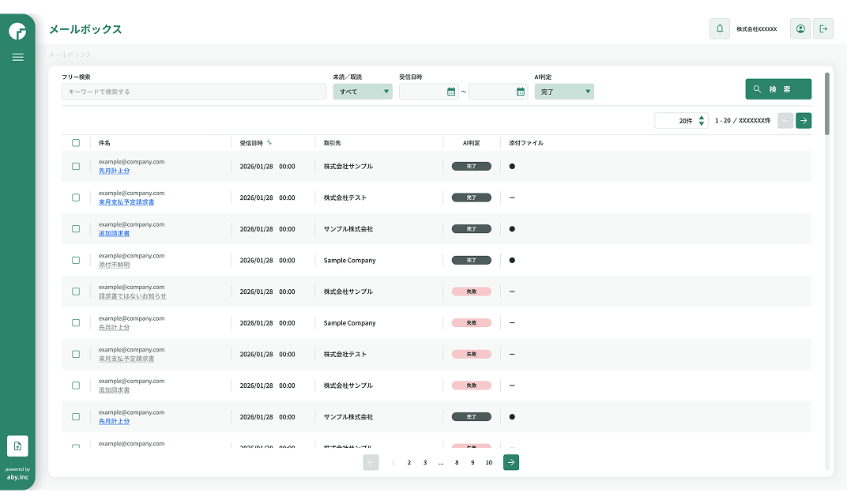The image size is (847, 504).
Task: Go to next page with the top arrow button
Action: 804,120
